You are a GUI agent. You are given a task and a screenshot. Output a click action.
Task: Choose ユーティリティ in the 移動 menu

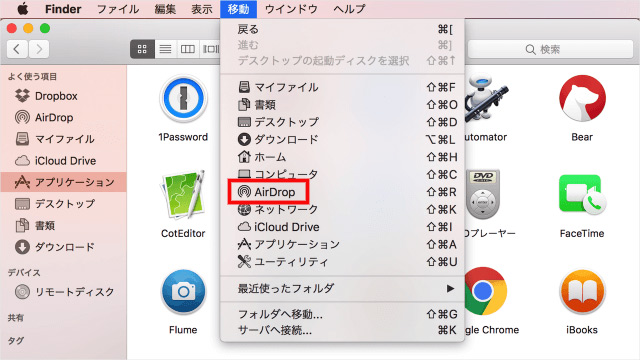342,262
